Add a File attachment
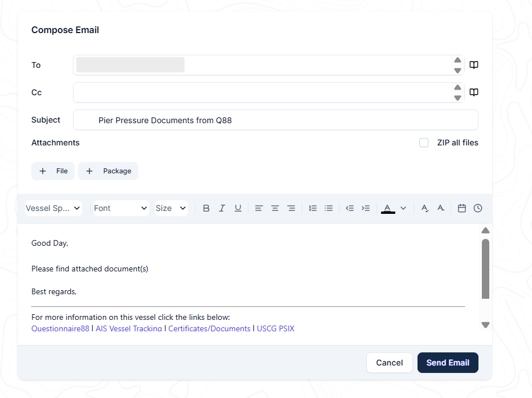Image resolution: width=532 pixels, height=398 pixels. tap(53, 171)
